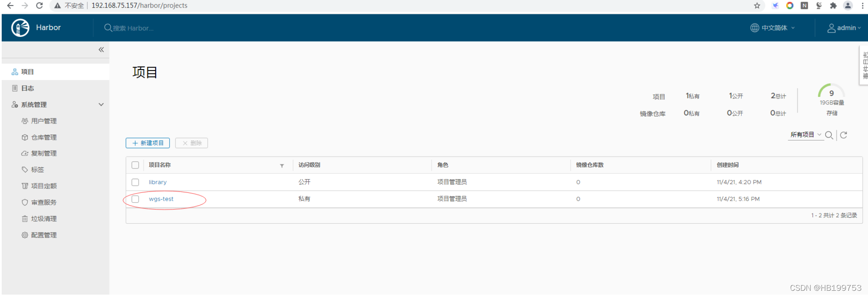Sort by 镜像仓库数 column header

tap(590, 165)
